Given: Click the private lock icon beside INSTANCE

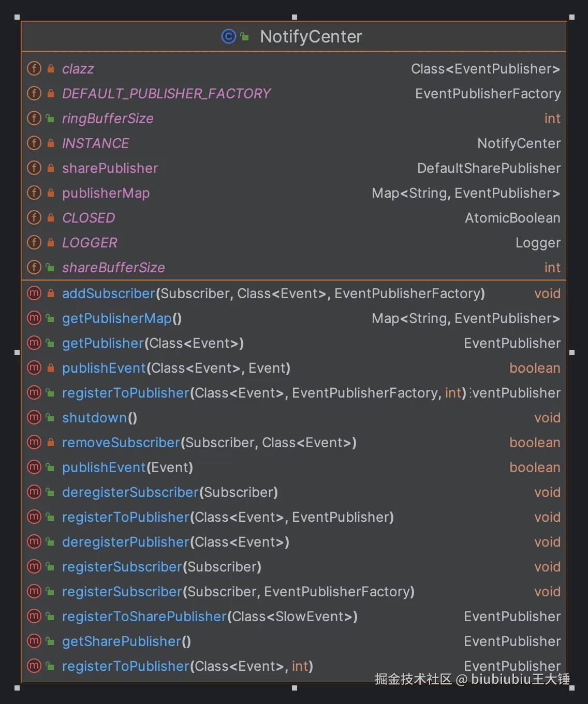Looking at the screenshot, I should coord(51,143).
